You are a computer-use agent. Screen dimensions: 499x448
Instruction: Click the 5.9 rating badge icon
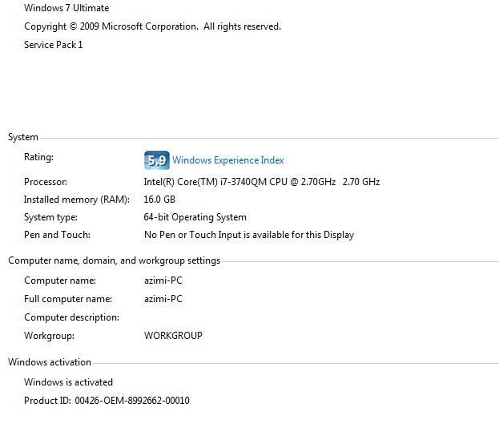[156, 160]
